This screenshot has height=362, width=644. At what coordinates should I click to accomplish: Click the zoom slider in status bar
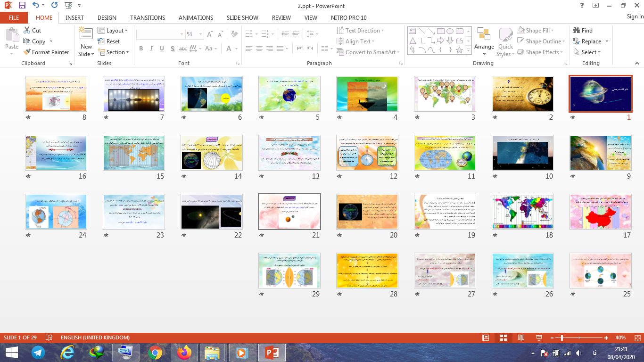[562, 338]
